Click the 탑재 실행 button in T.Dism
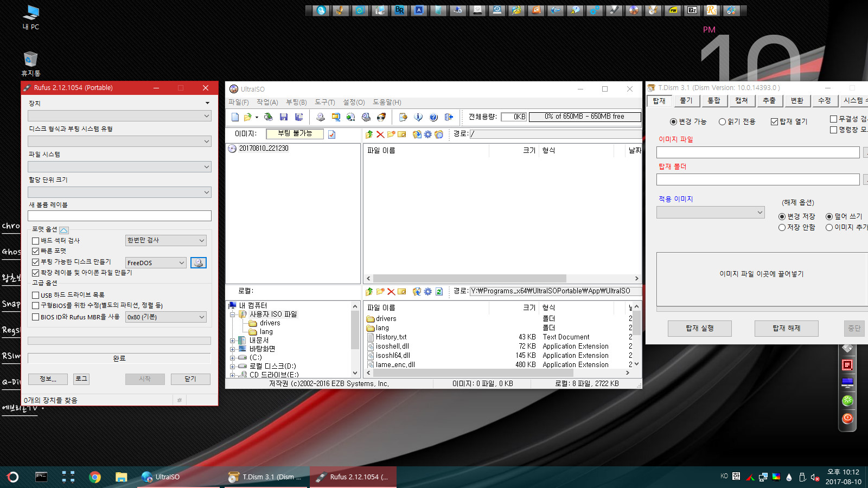 [700, 329]
